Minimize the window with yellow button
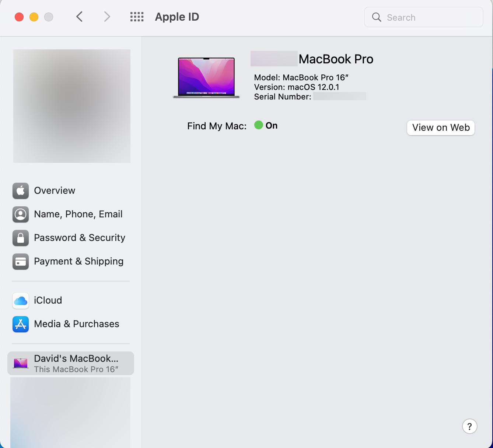The image size is (493, 448). (x=34, y=17)
